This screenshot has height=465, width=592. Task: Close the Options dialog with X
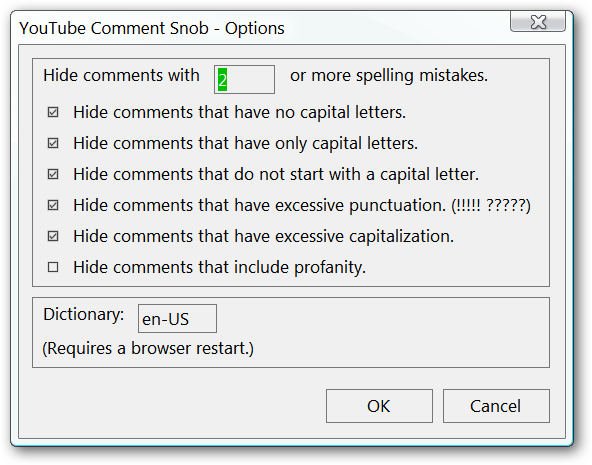click(x=538, y=22)
